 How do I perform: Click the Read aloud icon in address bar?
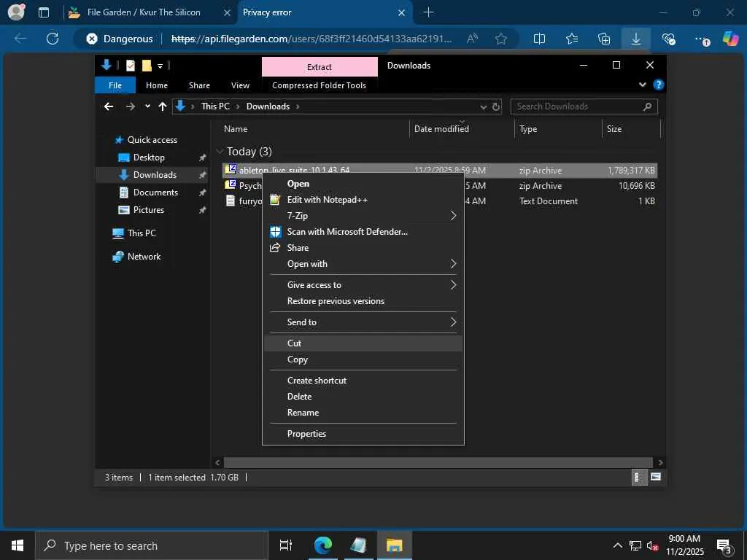pyautogui.click(x=472, y=39)
